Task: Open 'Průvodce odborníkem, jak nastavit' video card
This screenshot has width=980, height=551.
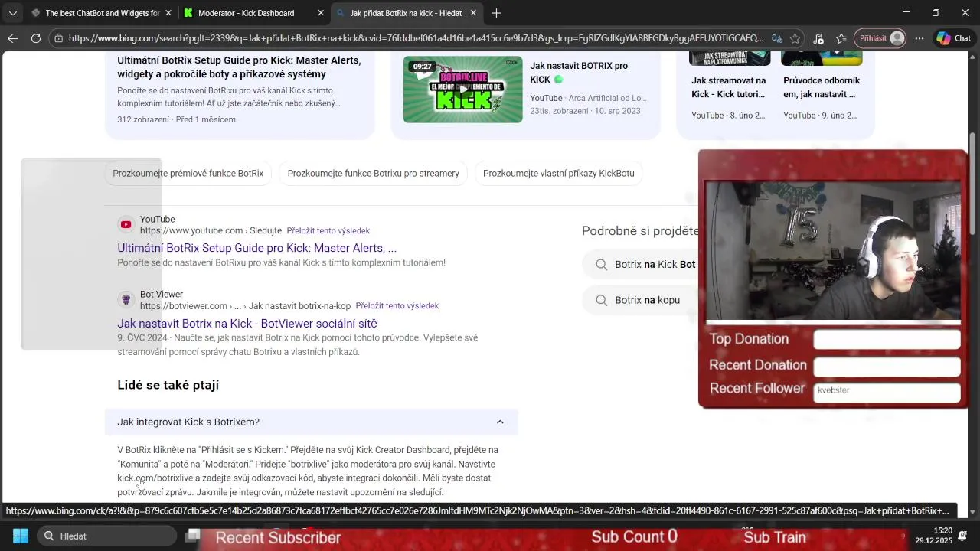Action: (822, 86)
